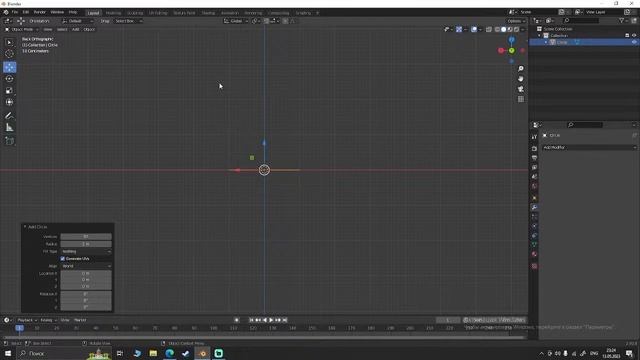
Task: Open the Keying dropdown in timeline
Action: point(48,320)
